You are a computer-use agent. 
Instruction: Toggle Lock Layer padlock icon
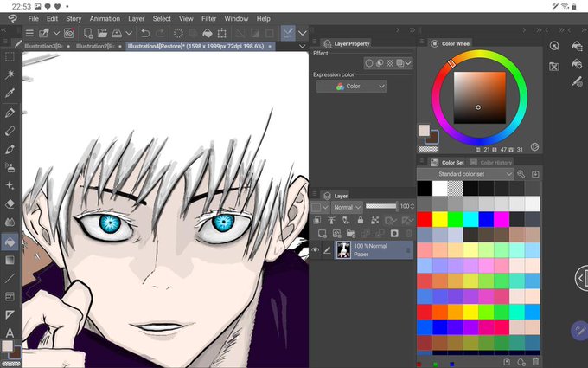click(360, 220)
